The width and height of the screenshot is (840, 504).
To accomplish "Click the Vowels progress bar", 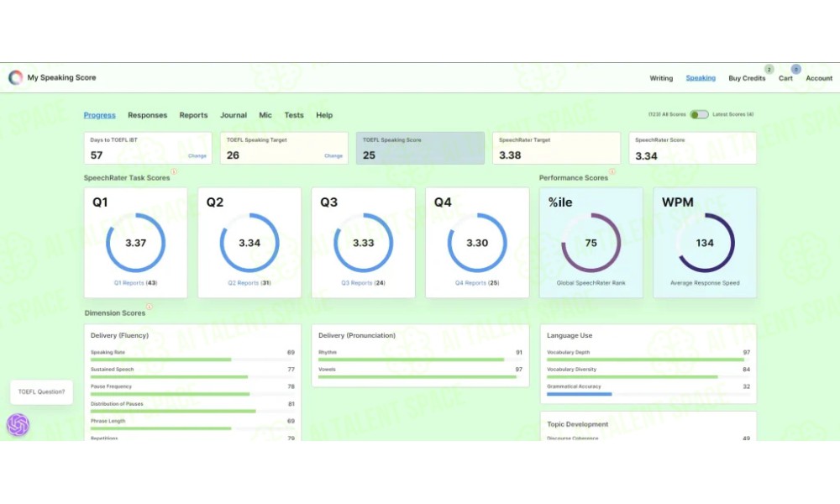I will (x=420, y=377).
